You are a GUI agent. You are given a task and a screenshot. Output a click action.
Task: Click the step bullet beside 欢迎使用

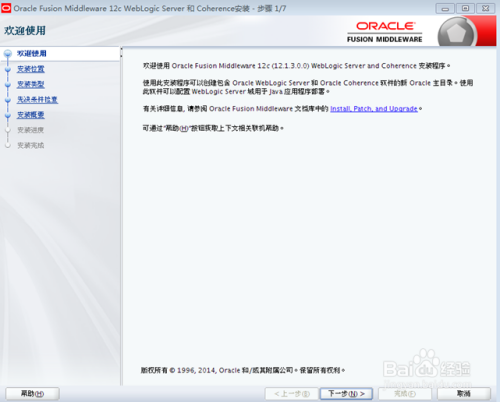point(8,54)
